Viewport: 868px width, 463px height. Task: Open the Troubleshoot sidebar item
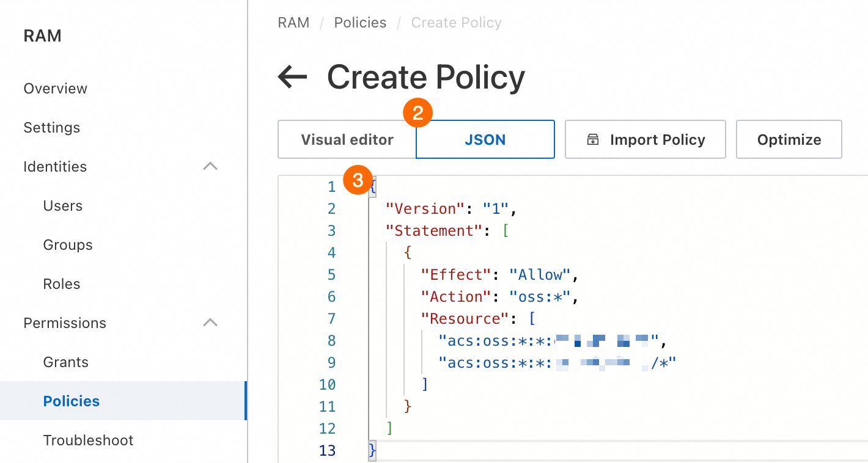pyautogui.click(x=88, y=440)
